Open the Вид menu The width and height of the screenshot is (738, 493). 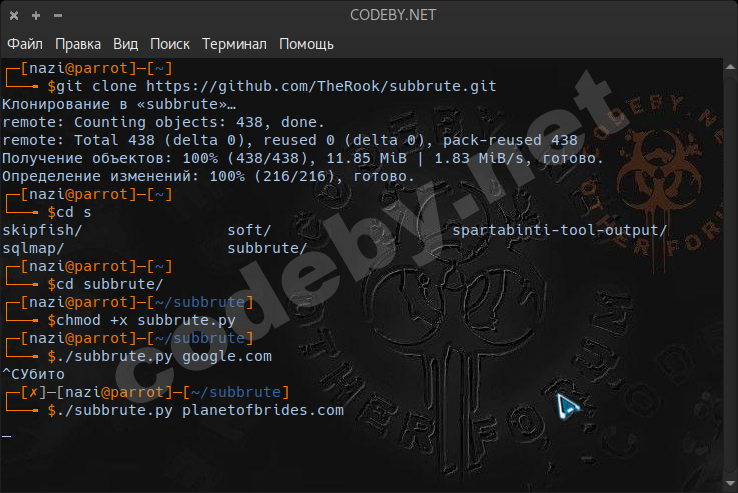coord(125,44)
